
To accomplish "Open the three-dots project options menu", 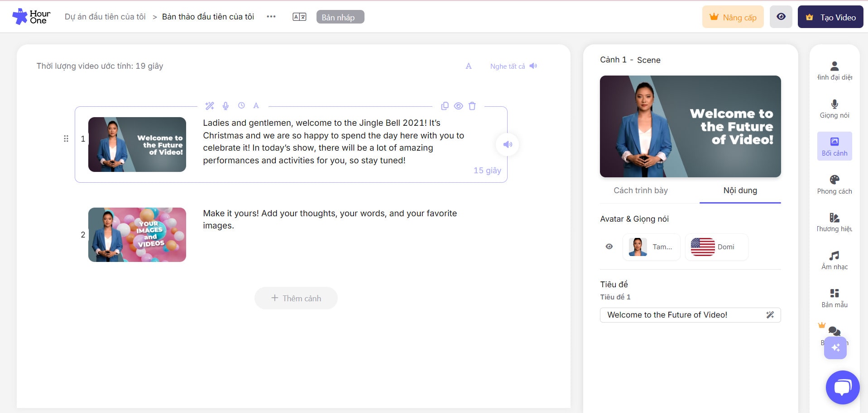I will click(x=271, y=17).
